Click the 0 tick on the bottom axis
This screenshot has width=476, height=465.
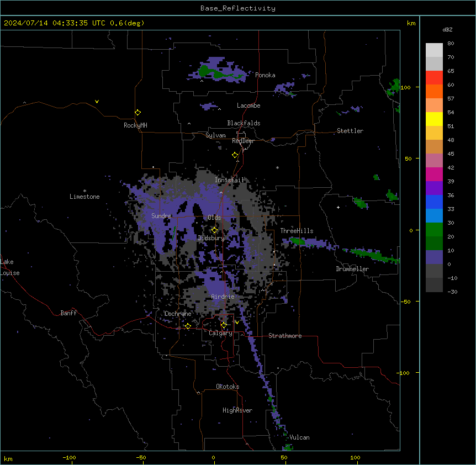coord(213,457)
